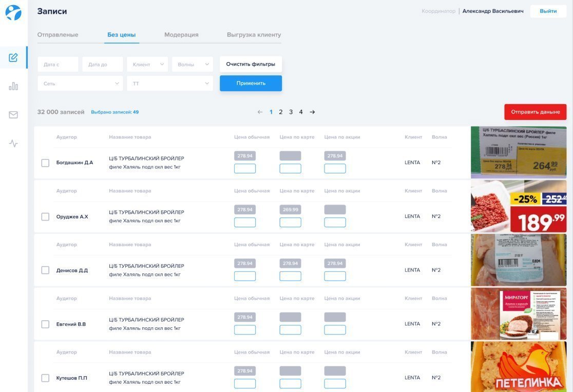Screen dimensions: 573x392
Task: Click Очистить фильтры button
Action: click(x=251, y=64)
